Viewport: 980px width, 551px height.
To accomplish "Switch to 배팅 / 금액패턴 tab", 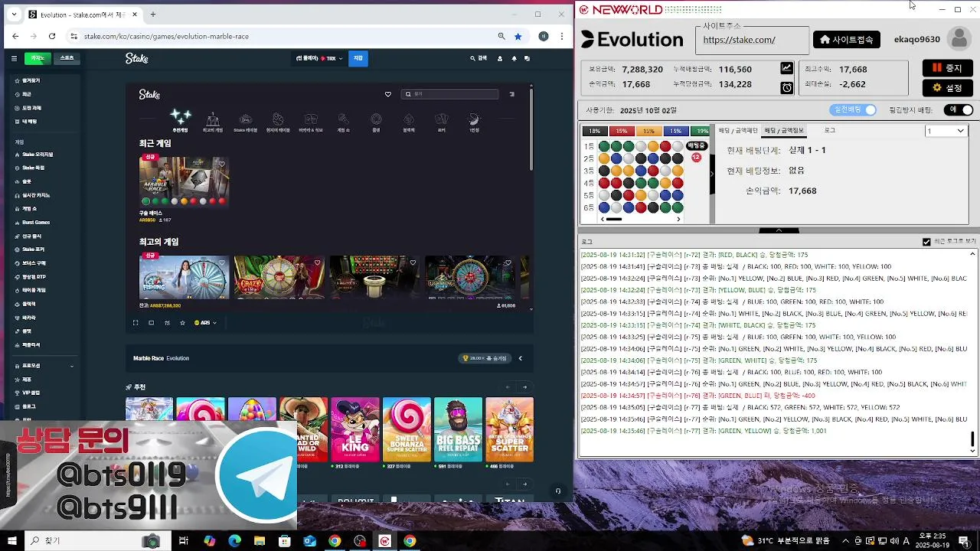I will (738, 131).
